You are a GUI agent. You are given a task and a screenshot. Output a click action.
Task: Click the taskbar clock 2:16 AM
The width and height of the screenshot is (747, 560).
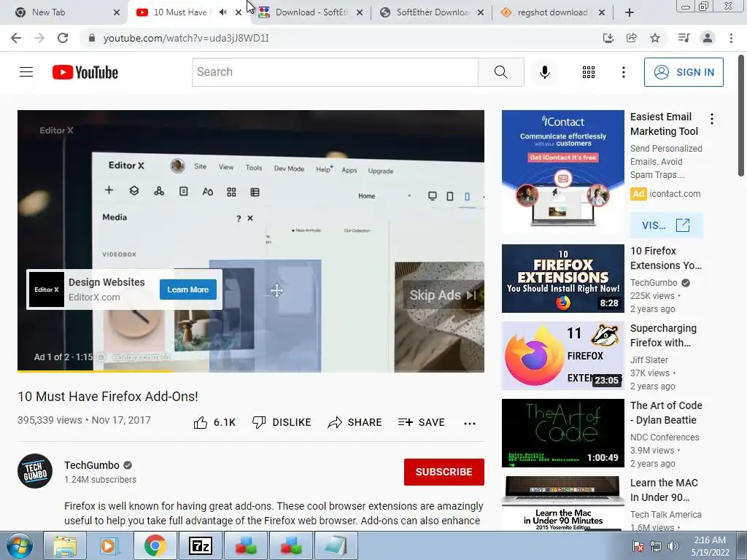710,546
